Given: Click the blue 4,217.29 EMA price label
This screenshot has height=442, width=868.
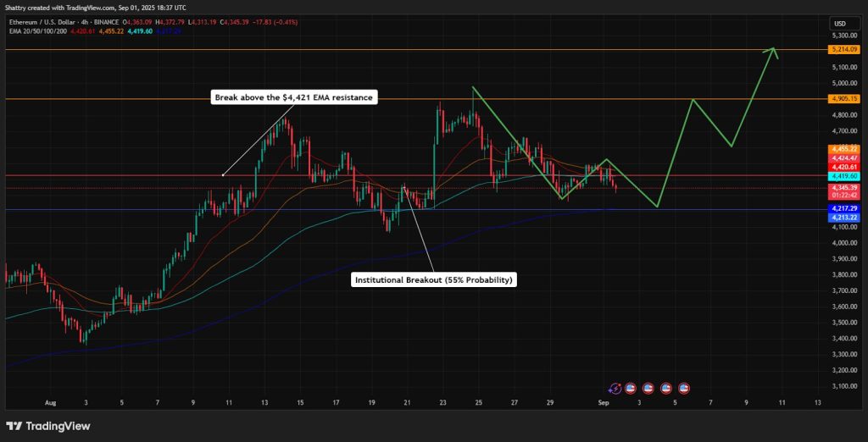Looking at the screenshot, I should tap(843, 208).
